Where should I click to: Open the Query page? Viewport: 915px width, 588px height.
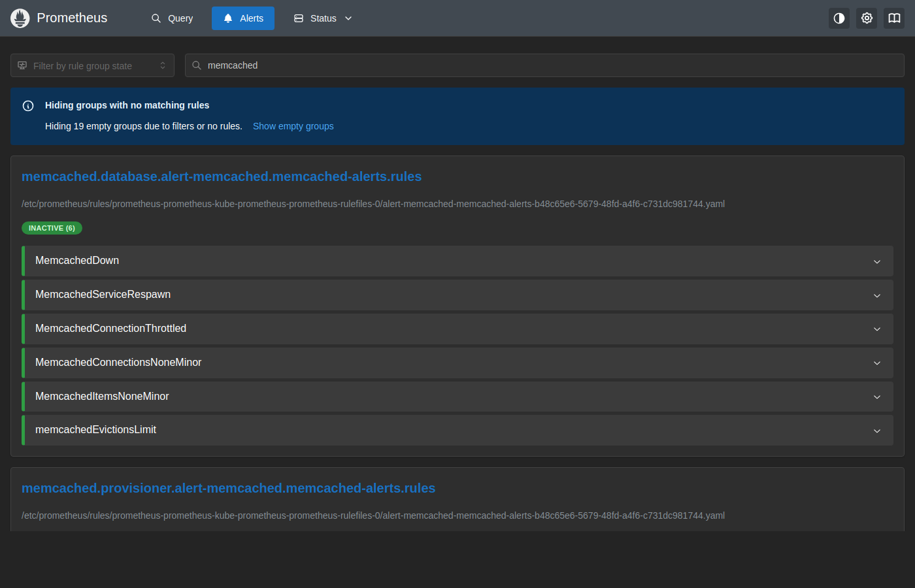point(172,18)
